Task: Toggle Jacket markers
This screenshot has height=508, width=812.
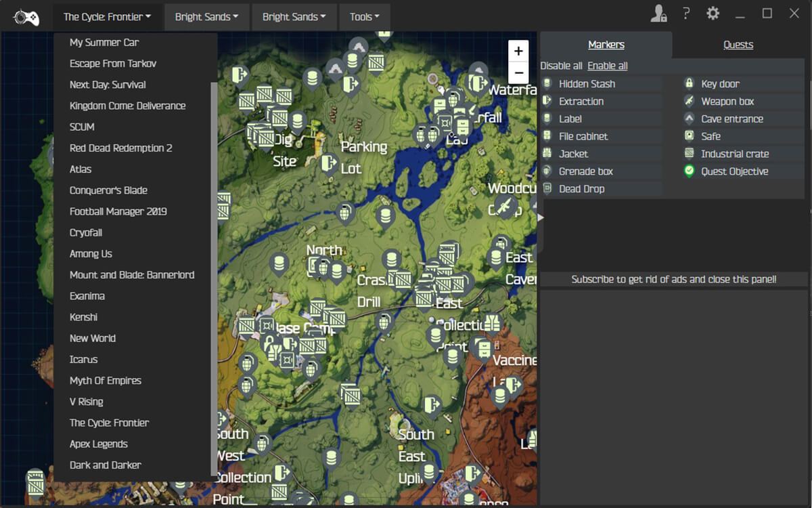Action: tap(602, 154)
